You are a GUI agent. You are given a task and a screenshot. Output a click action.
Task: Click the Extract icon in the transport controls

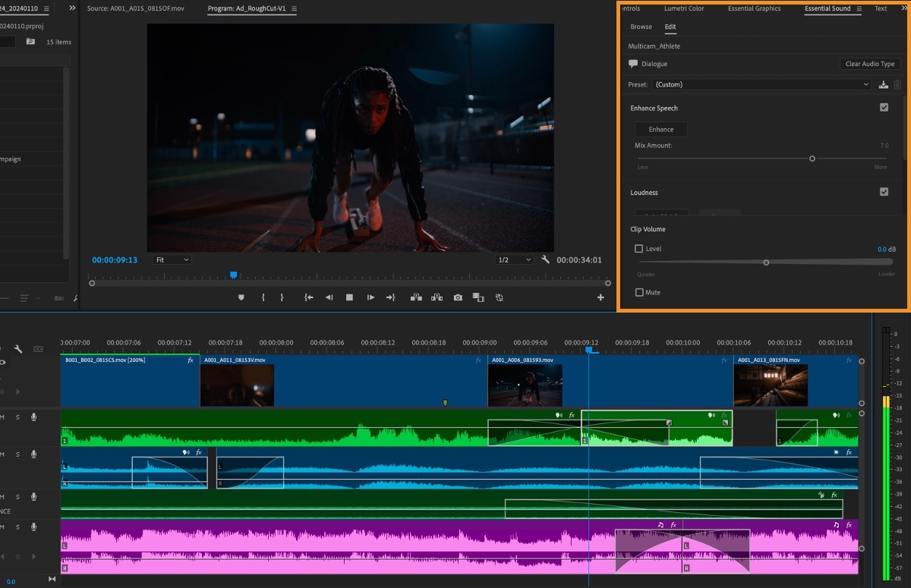(437, 297)
